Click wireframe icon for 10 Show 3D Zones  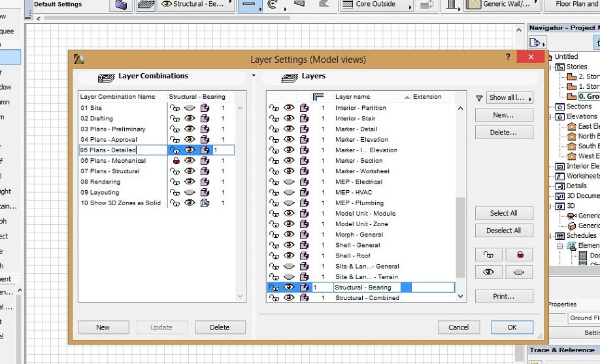pos(205,203)
